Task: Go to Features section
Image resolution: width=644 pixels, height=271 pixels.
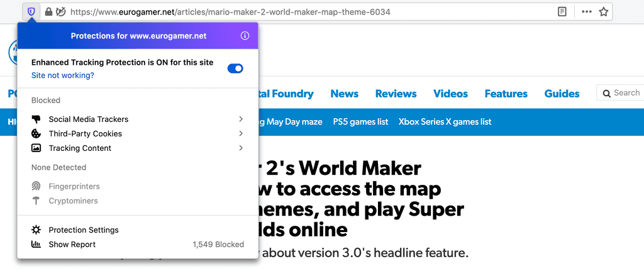Action: [506, 94]
